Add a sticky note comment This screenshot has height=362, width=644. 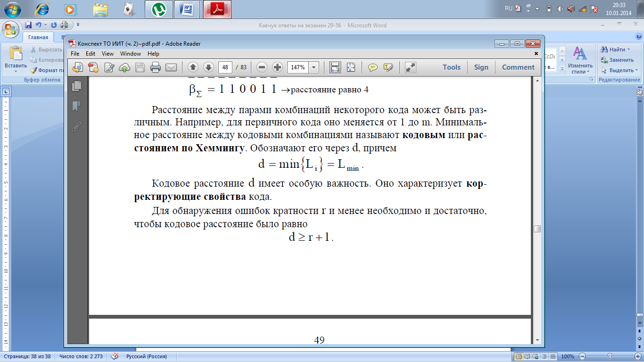coord(373,67)
